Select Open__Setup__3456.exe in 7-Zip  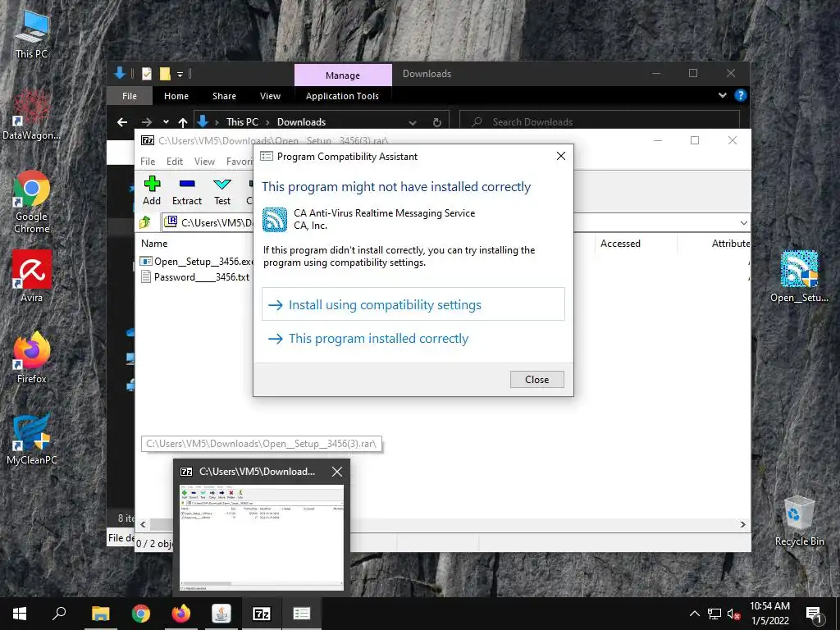click(x=196, y=262)
